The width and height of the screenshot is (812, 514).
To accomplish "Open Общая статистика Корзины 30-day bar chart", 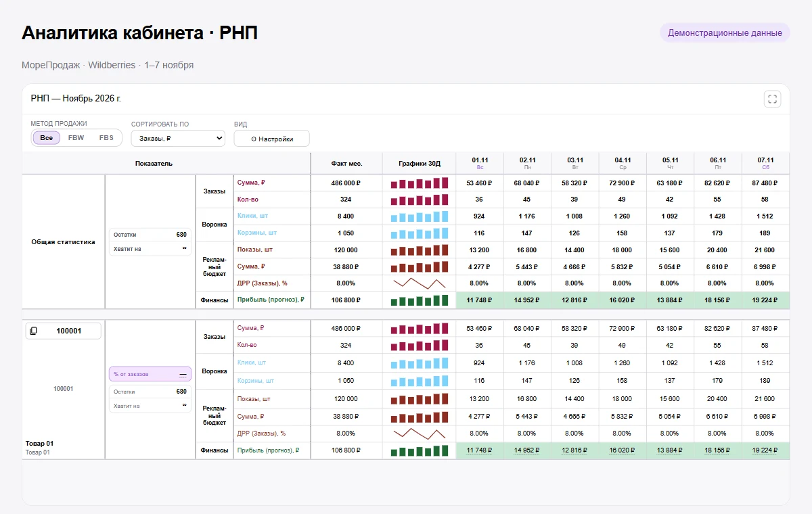I will pos(420,233).
